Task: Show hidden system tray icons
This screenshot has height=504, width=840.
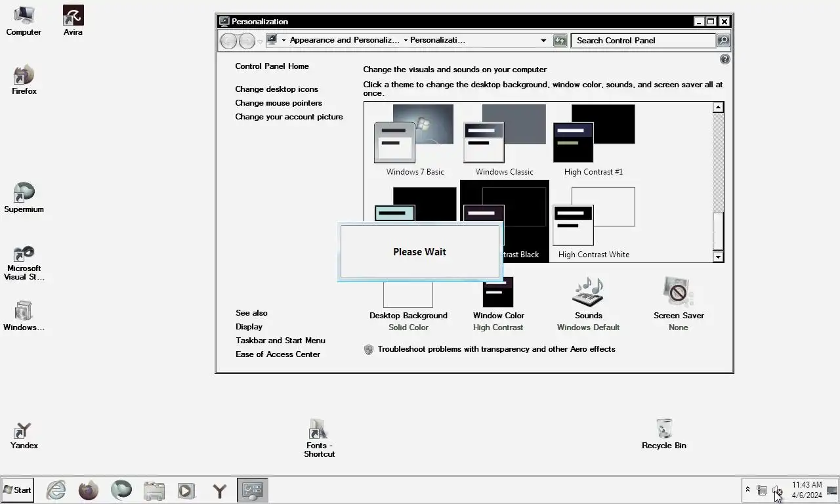Action: point(747,490)
